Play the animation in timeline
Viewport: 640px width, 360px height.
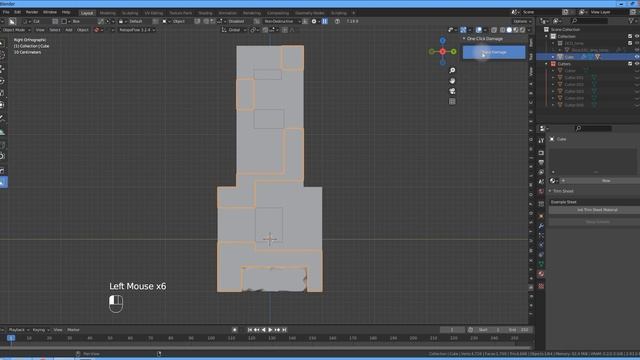[270, 330]
